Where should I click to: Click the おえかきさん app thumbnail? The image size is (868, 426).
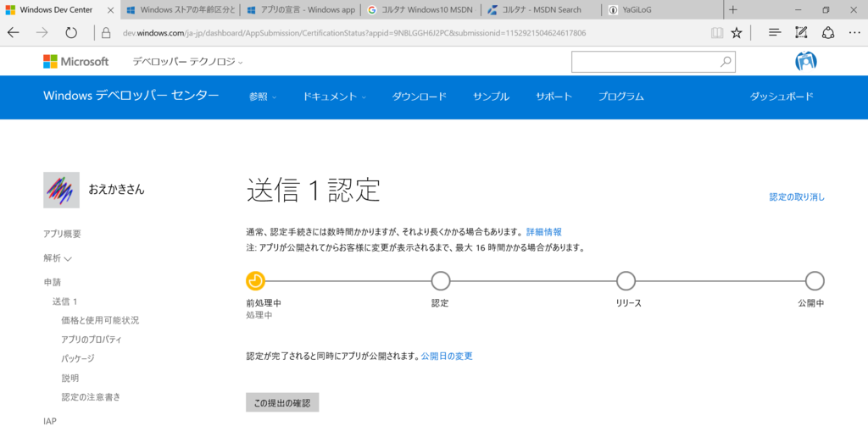click(x=61, y=190)
